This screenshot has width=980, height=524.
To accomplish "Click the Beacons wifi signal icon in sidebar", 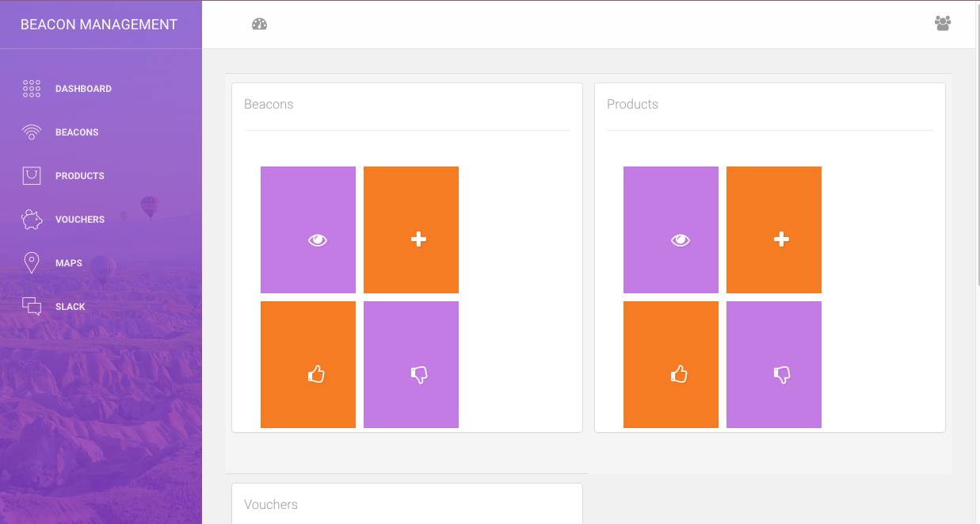I will pos(32,132).
